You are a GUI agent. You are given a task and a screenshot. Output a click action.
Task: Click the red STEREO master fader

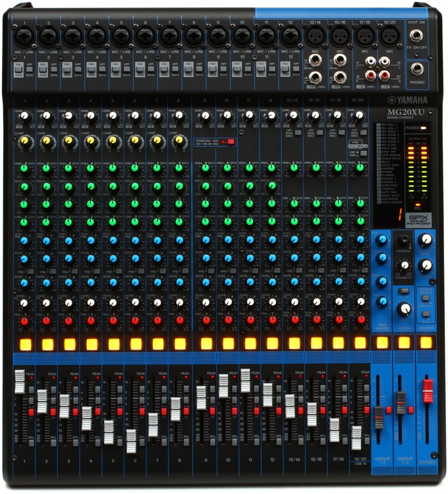(x=427, y=389)
